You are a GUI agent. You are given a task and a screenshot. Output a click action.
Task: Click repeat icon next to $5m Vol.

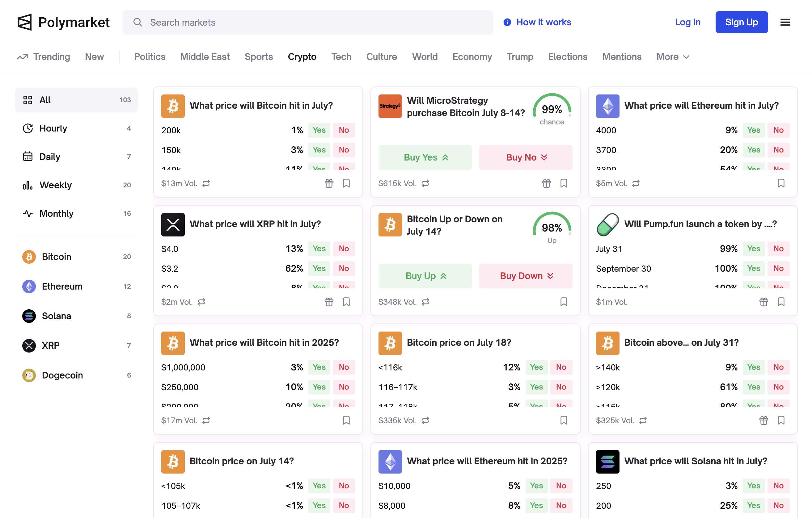tap(636, 183)
